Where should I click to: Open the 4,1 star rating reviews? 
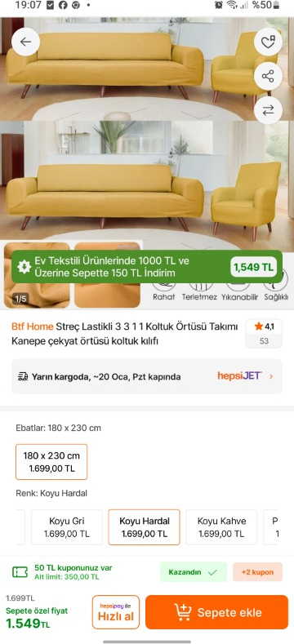(x=264, y=334)
